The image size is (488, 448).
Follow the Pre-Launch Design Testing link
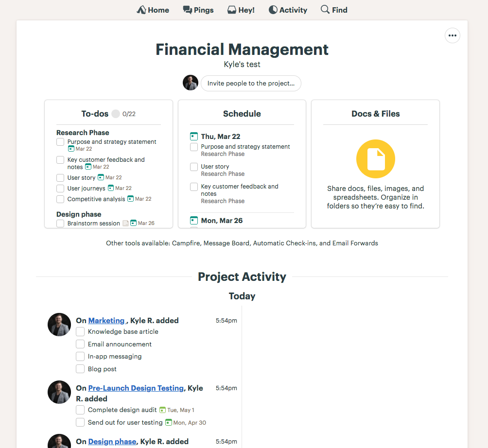click(x=136, y=388)
